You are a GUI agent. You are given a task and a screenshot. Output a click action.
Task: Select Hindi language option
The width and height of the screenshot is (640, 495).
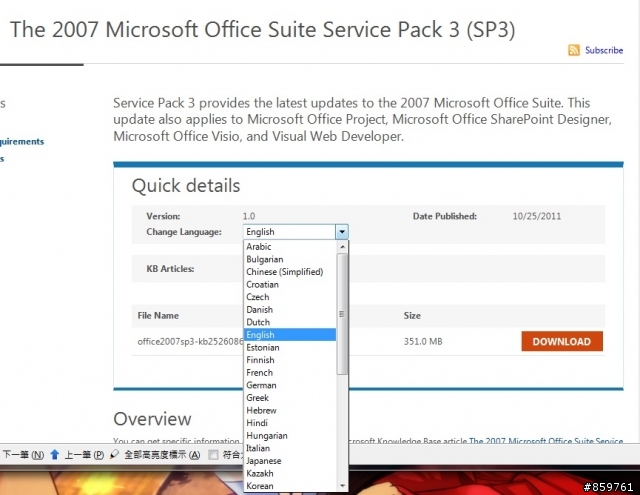(257, 423)
